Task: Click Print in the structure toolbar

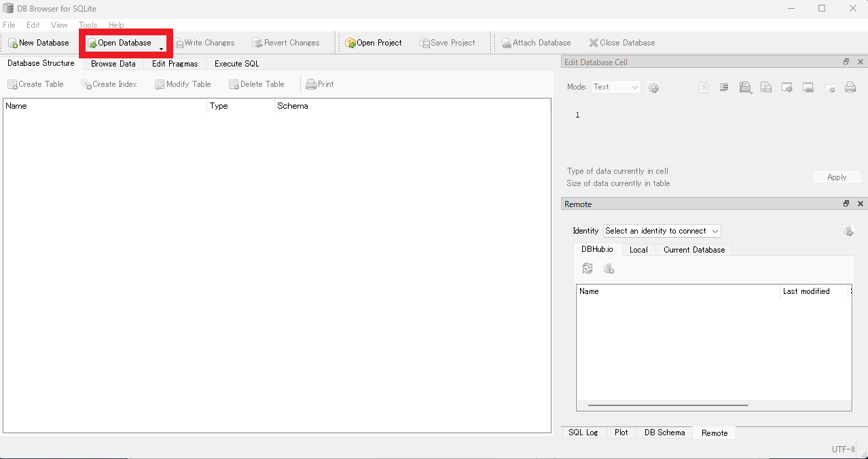Action: [x=320, y=84]
